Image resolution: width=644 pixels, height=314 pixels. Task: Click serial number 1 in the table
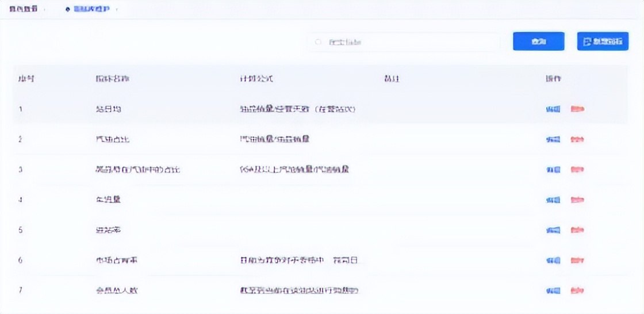tap(20, 109)
